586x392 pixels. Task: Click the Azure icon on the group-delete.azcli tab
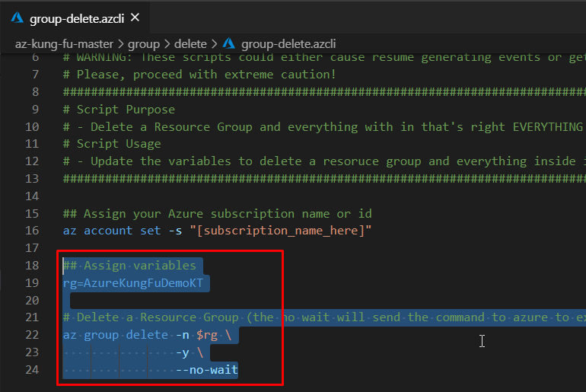pyautogui.click(x=17, y=17)
